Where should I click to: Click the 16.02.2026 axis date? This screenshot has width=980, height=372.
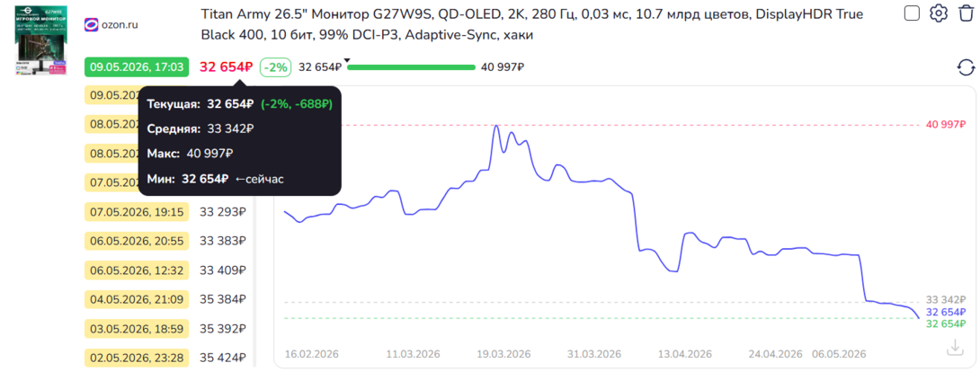311,354
